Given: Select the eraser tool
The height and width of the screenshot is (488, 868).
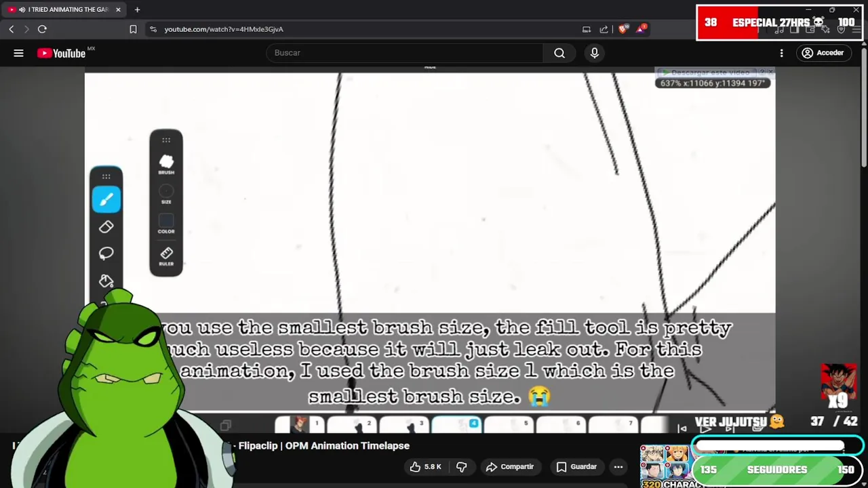Looking at the screenshot, I should 106,227.
